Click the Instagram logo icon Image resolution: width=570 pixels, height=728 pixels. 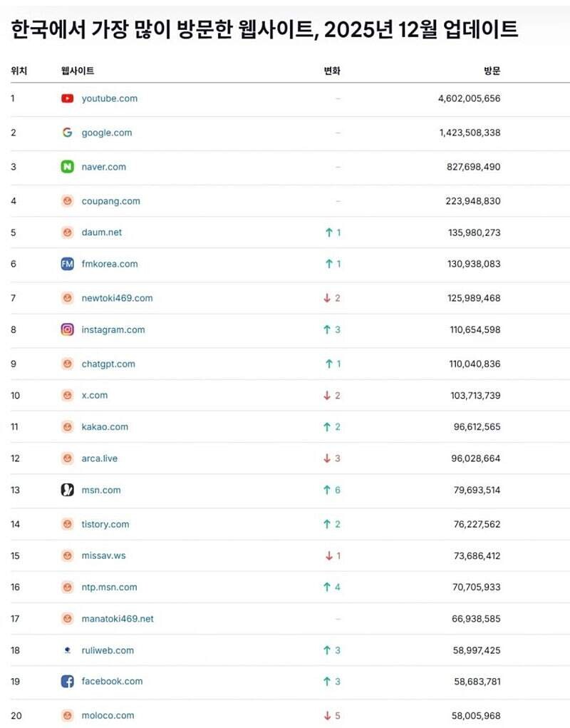pyautogui.click(x=67, y=329)
